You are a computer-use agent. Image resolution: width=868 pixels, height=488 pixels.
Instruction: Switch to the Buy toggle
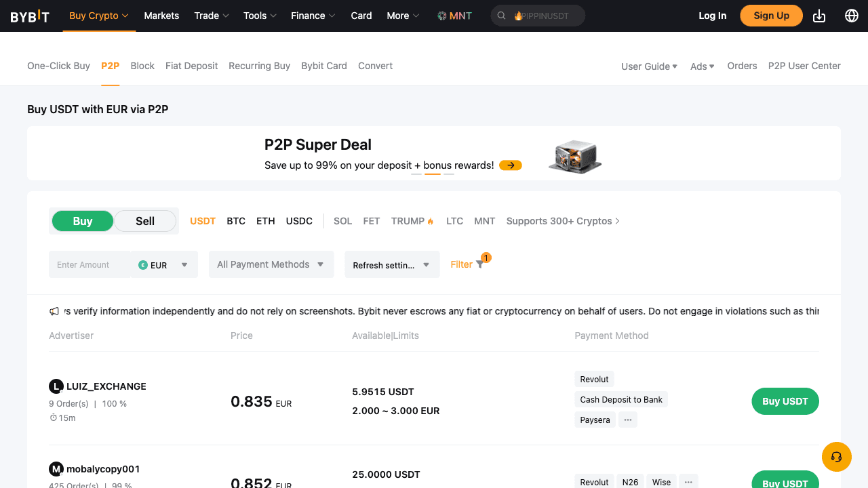coord(83,221)
